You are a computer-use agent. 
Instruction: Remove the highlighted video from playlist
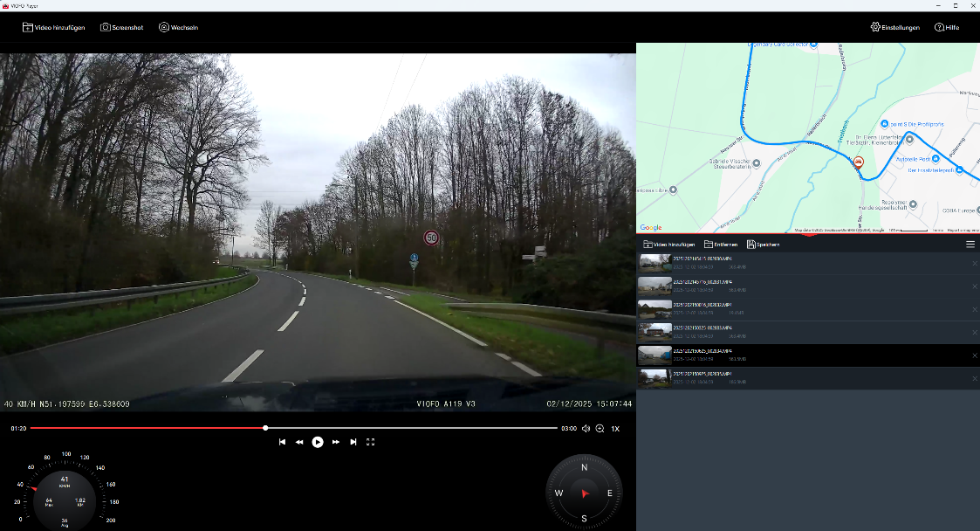[x=975, y=355]
